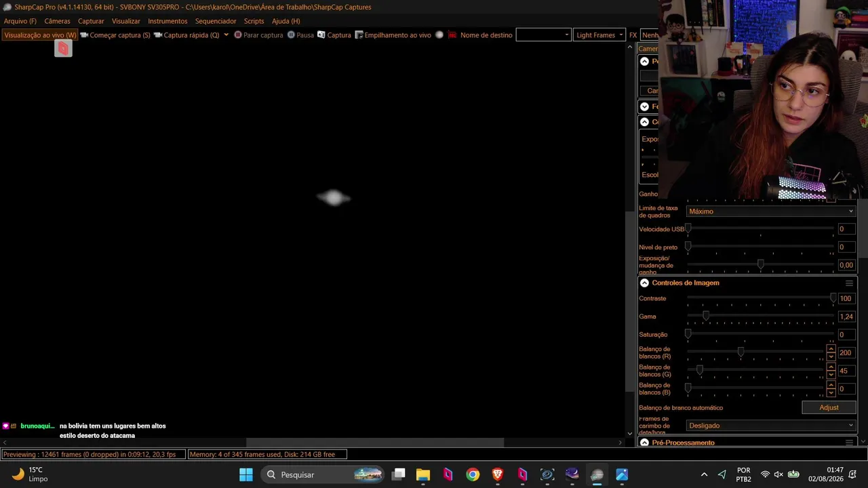868x488 pixels.
Task: Click the Pesquisar taskbar search box
Action: pos(323,474)
